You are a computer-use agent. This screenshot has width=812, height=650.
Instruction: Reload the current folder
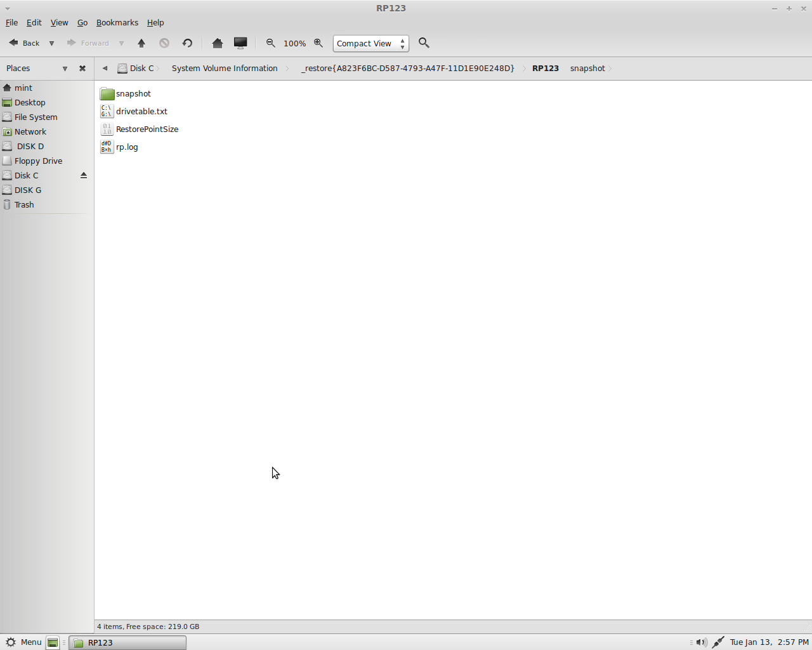(x=187, y=43)
